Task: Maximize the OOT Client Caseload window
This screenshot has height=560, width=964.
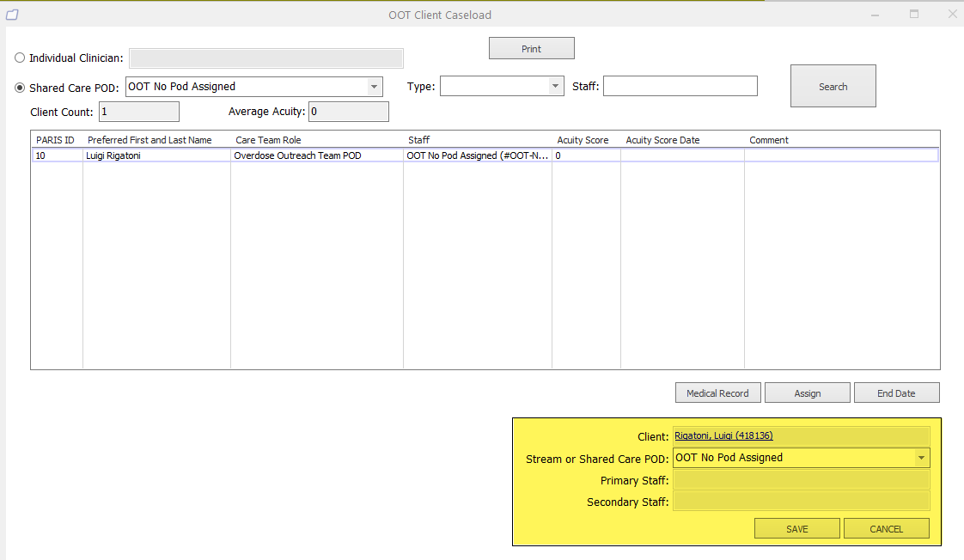Action: tap(914, 15)
